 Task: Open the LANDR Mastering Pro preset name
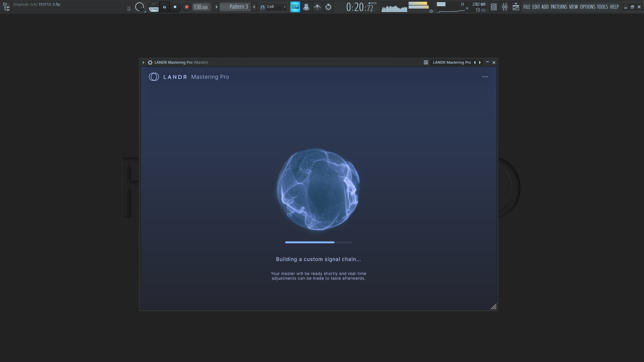click(452, 62)
